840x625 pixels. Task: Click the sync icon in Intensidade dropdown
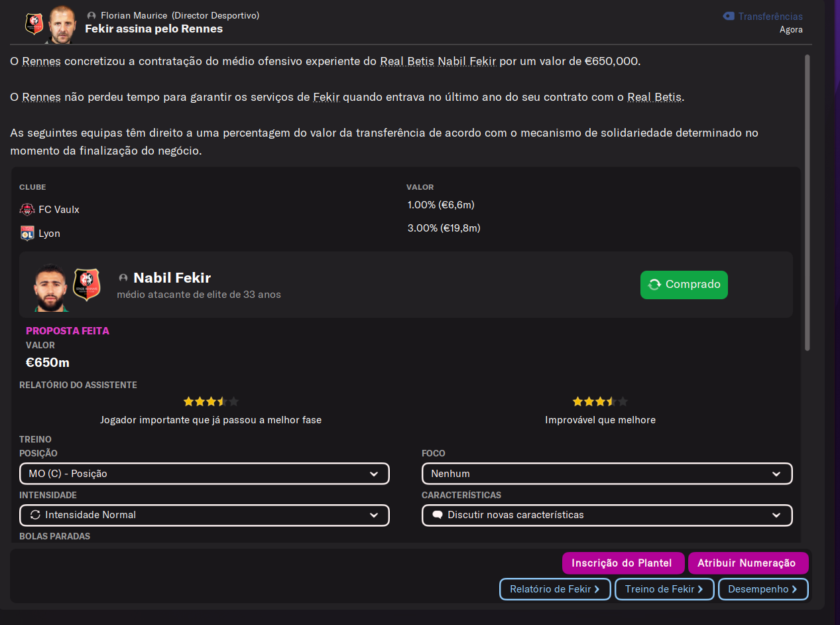point(35,515)
